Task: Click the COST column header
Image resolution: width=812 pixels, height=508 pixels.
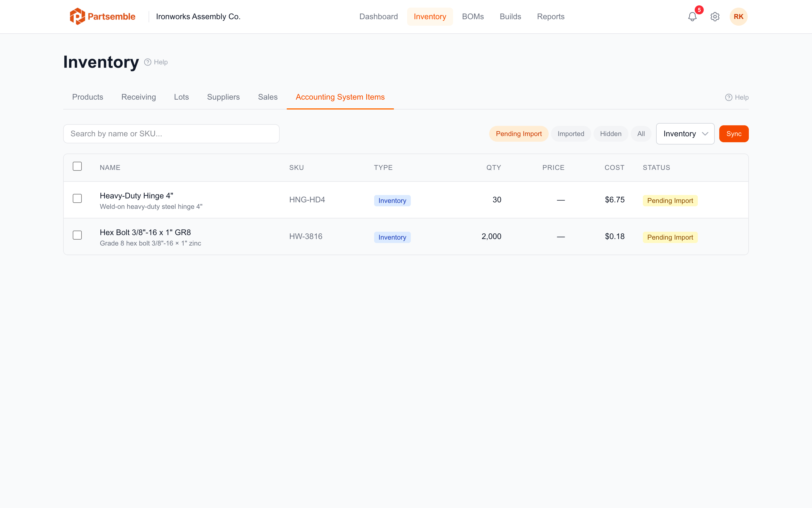Action: pyautogui.click(x=614, y=168)
